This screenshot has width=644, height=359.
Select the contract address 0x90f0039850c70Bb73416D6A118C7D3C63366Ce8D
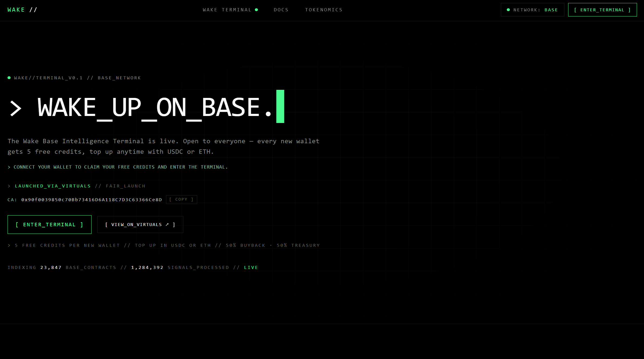click(x=92, y=200)
